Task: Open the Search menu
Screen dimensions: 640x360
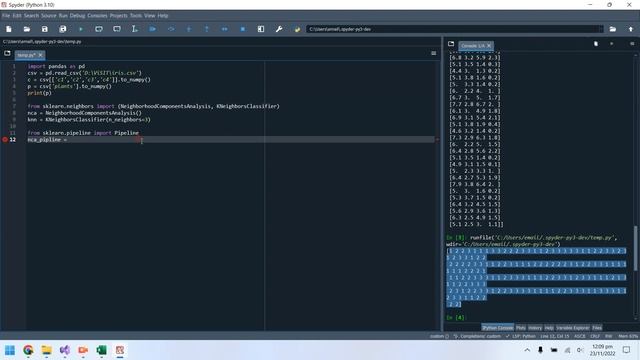Action: coord(31,16)
